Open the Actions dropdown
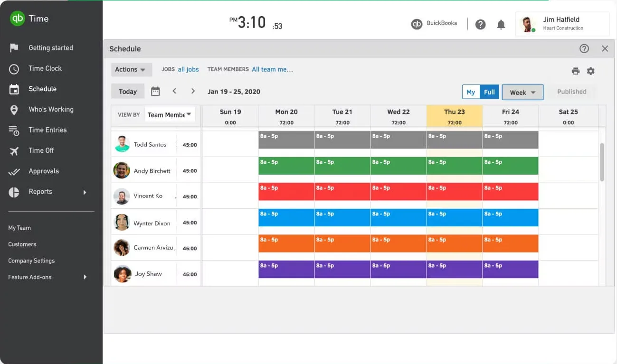 [131, 69]
